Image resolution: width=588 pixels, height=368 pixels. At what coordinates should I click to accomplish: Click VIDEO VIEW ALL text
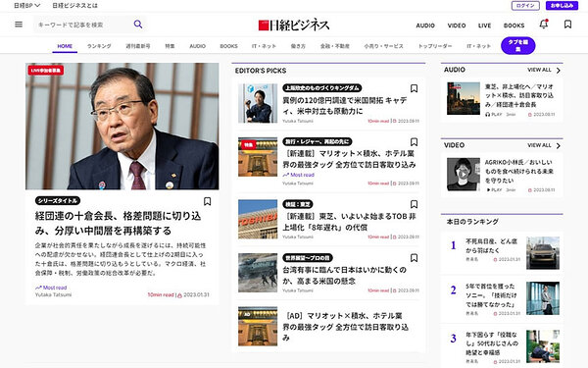click(539, 145)
